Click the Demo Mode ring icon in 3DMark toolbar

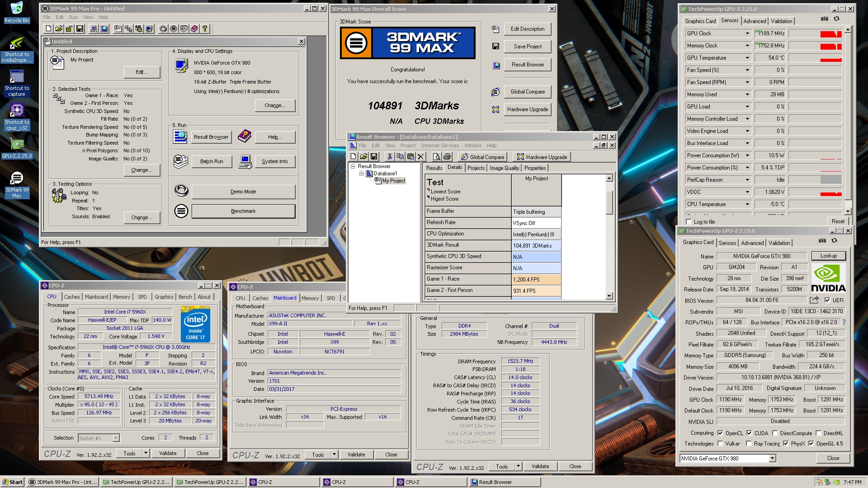(x=163, y=28)
